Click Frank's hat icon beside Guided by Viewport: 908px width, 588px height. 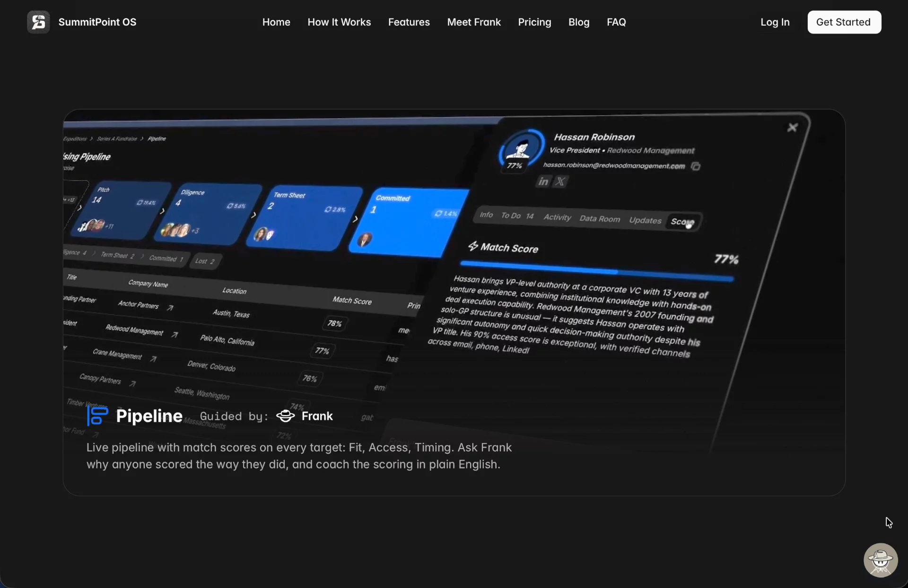point(285,416)
